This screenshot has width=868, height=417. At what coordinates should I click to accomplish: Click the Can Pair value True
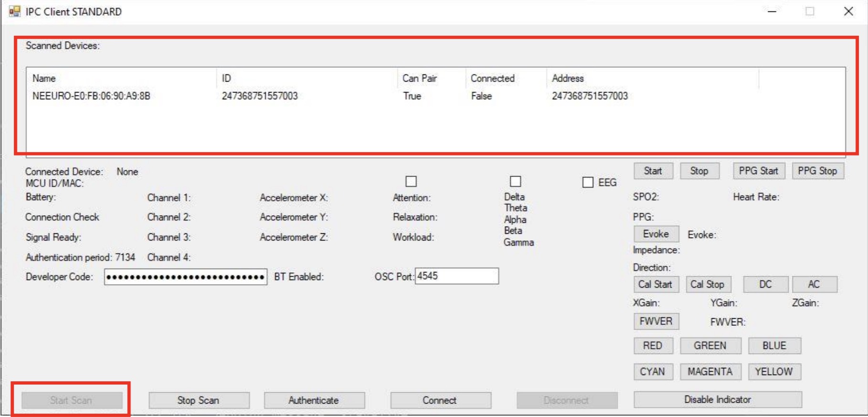(412, 96)
